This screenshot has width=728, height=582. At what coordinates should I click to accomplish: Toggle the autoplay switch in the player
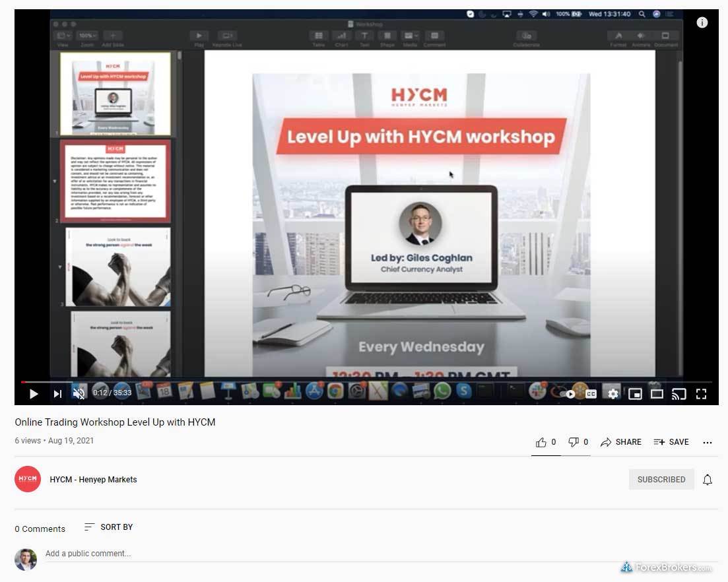(x=568, y=394)
